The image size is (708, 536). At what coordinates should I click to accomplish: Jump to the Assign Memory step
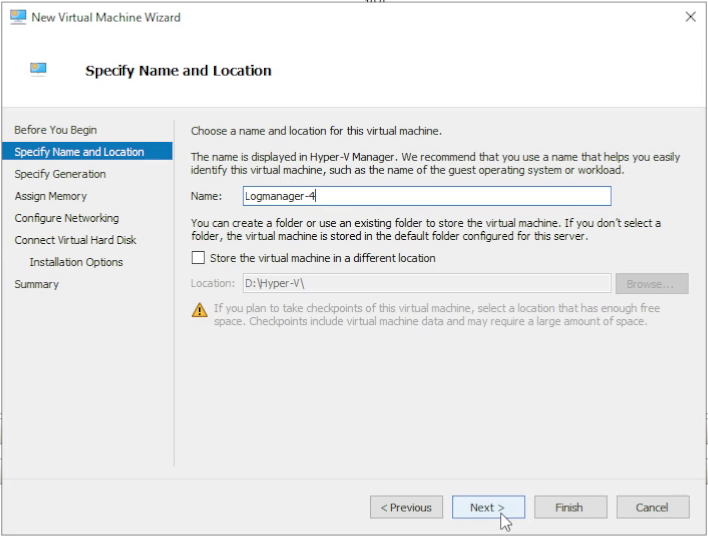click(51, 196)
